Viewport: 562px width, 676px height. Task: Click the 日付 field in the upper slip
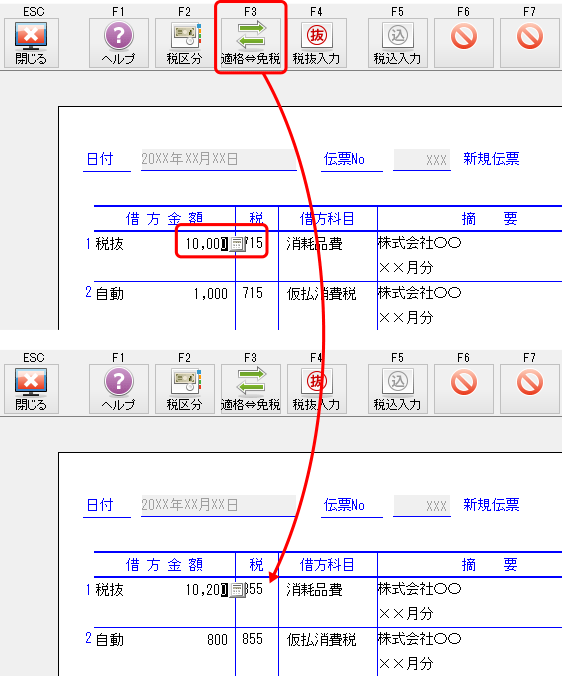(219, 159)
